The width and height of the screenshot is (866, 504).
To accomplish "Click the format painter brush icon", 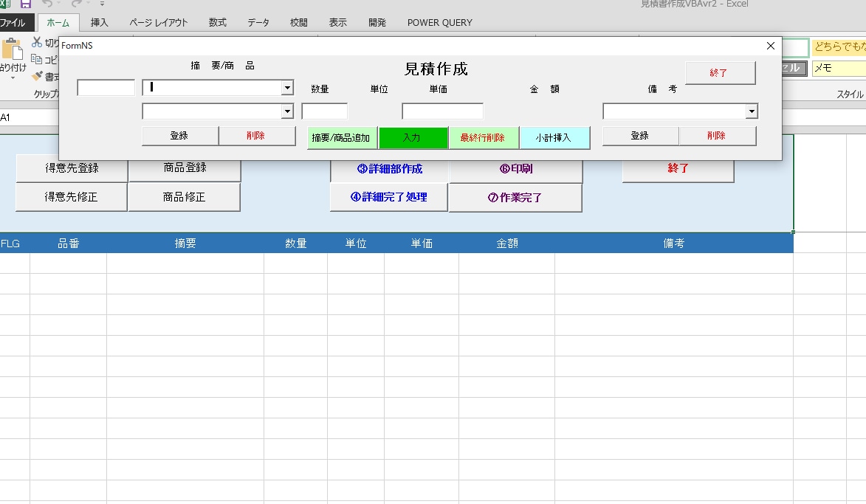I will pyautogui.click(x=37, y=76).
